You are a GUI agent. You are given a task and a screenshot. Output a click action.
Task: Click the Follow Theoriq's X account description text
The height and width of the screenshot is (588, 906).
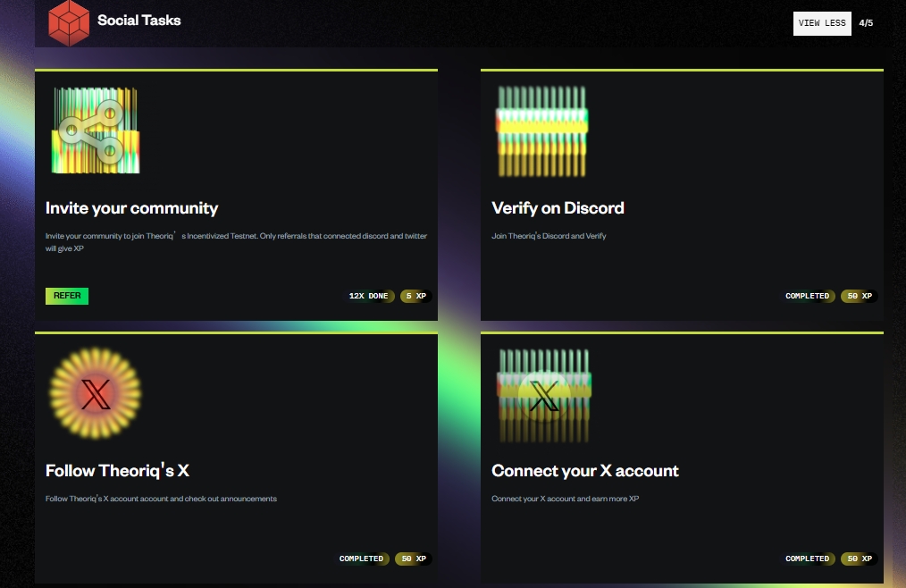[x=161, y=499]
